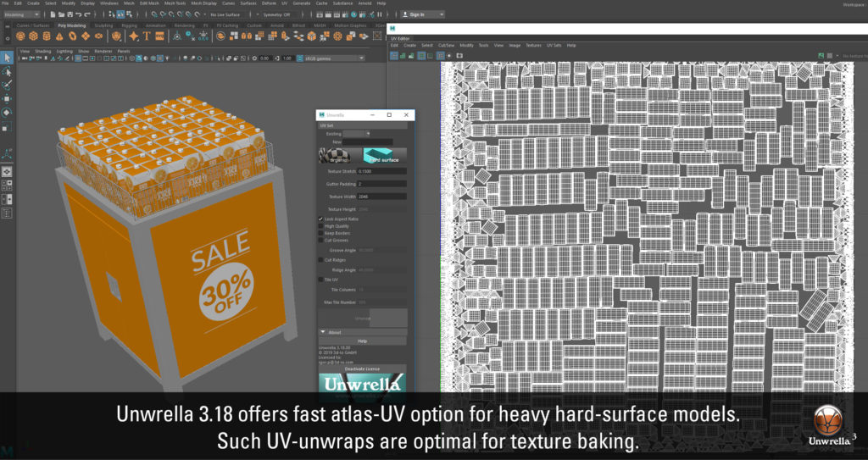
Task: Click the Unwrap button in Unwrella
Action: click(x=363, y=319)
